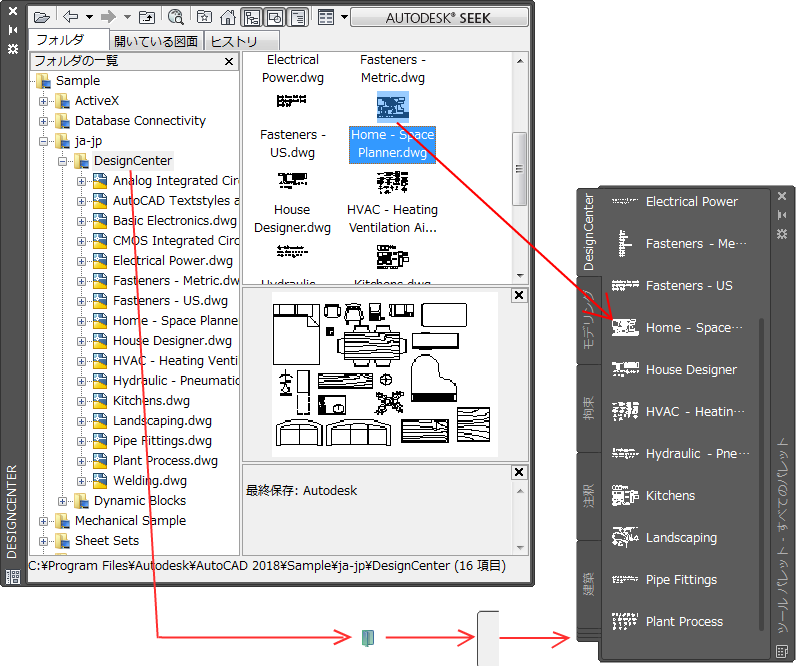The image size is (797, 666).
Task: Select DesignCenter tab on tool palette
Action: [x=589, y=232]
